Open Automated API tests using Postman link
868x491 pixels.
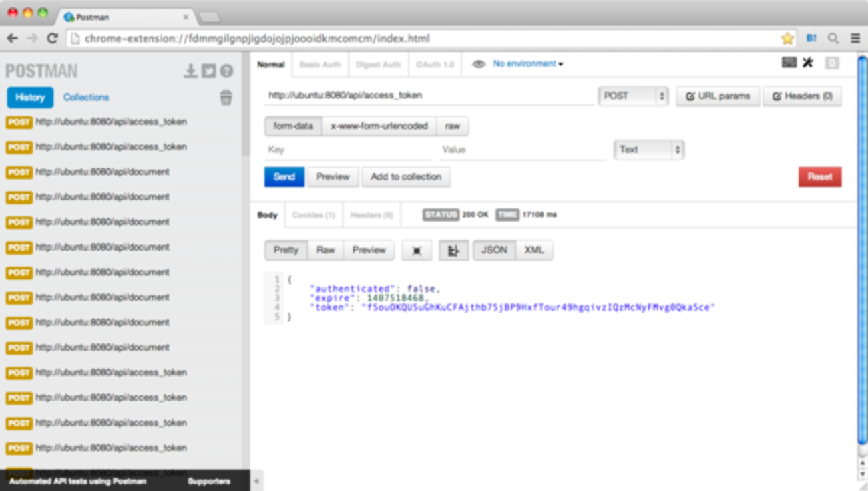coord(77,481)
